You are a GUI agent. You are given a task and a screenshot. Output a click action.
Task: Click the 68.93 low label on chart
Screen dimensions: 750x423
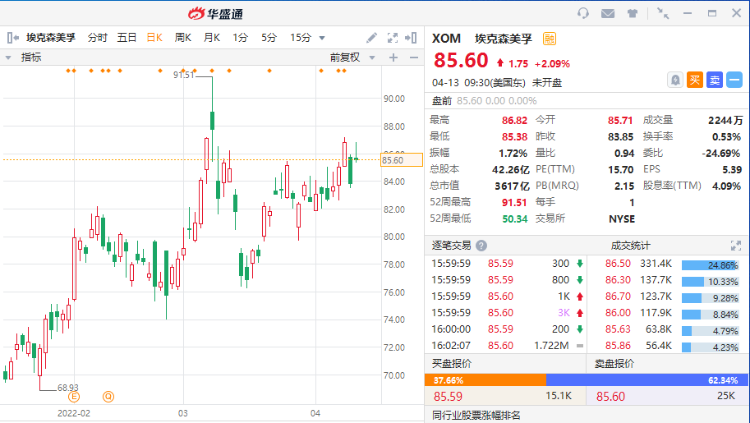68,388
